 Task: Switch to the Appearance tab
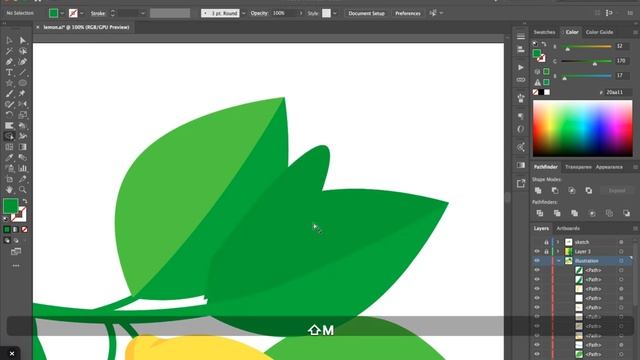pyautogui.click(x=609, y=167)
